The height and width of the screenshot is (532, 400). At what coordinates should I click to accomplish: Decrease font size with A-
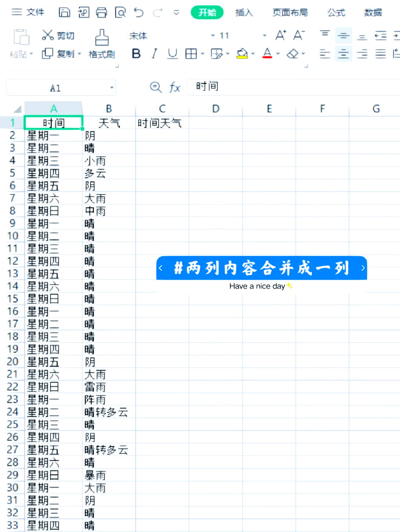(299, 35)
